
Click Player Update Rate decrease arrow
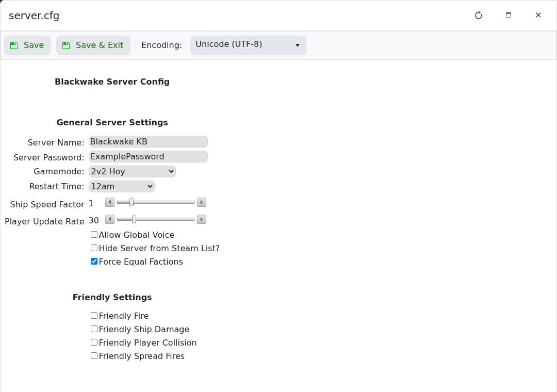(110, 219)
